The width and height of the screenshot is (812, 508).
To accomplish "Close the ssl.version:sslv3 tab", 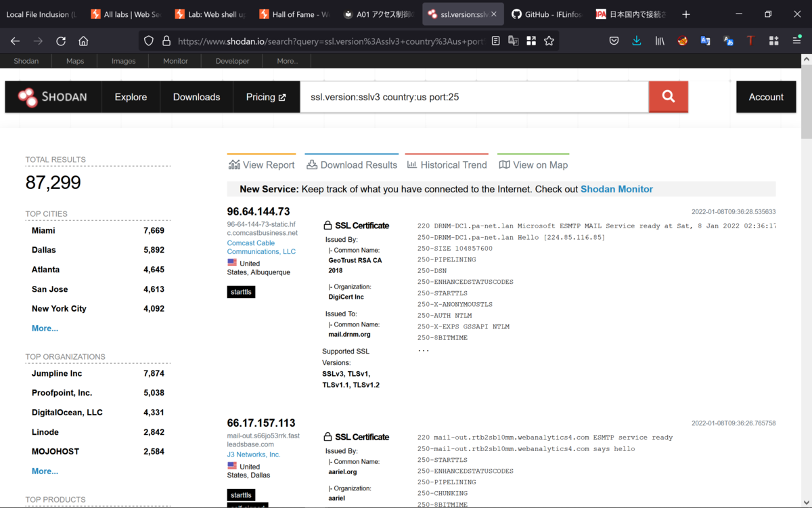I will click(x=493, y=14).
